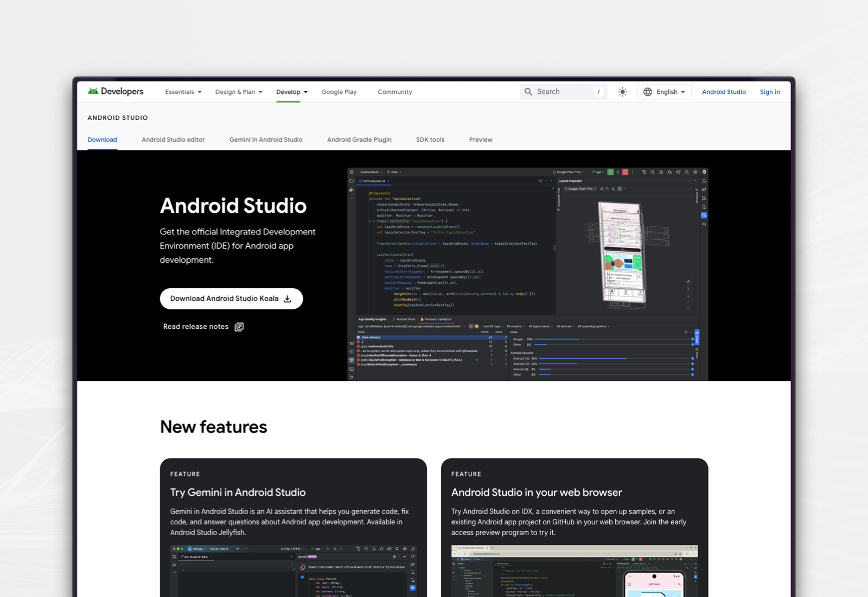Click the globe language icon
Viewport: 868px width, 597px height.
tap(648, 92)
